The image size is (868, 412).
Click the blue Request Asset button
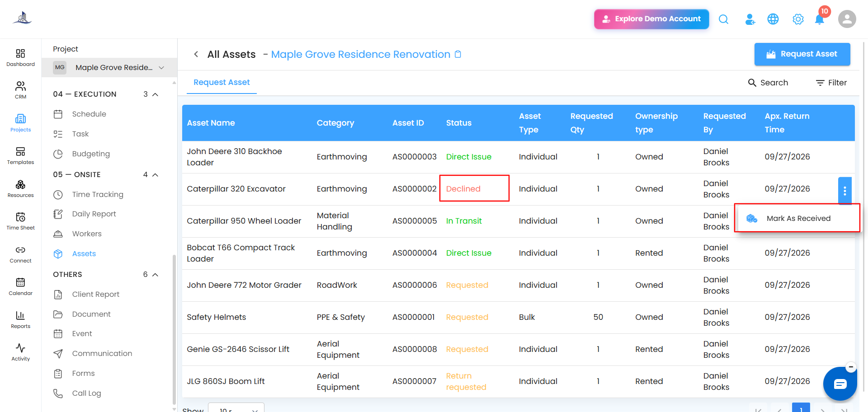(x=802, y=54)
